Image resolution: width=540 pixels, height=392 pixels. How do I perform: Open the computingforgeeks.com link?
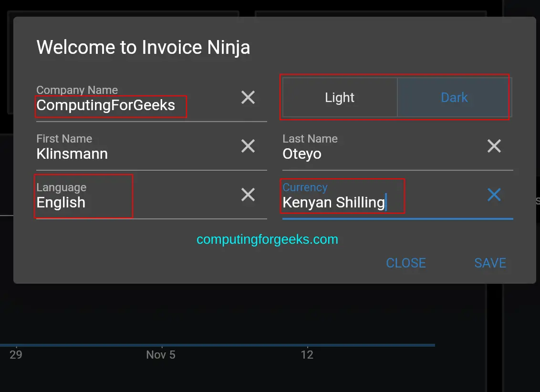click(x=267, y=239)
